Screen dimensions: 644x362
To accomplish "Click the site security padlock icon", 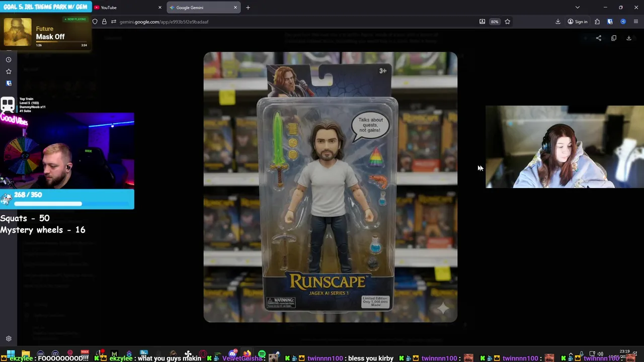I will click(x=104, y=22).
